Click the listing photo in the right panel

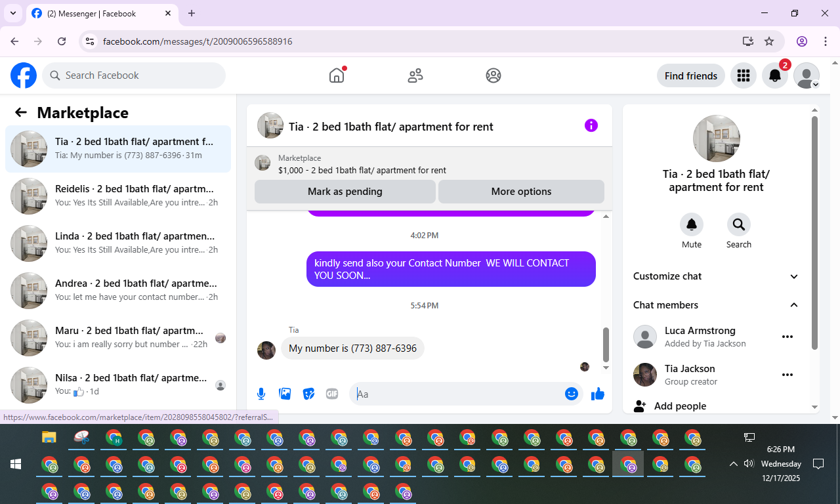point(716,138)
